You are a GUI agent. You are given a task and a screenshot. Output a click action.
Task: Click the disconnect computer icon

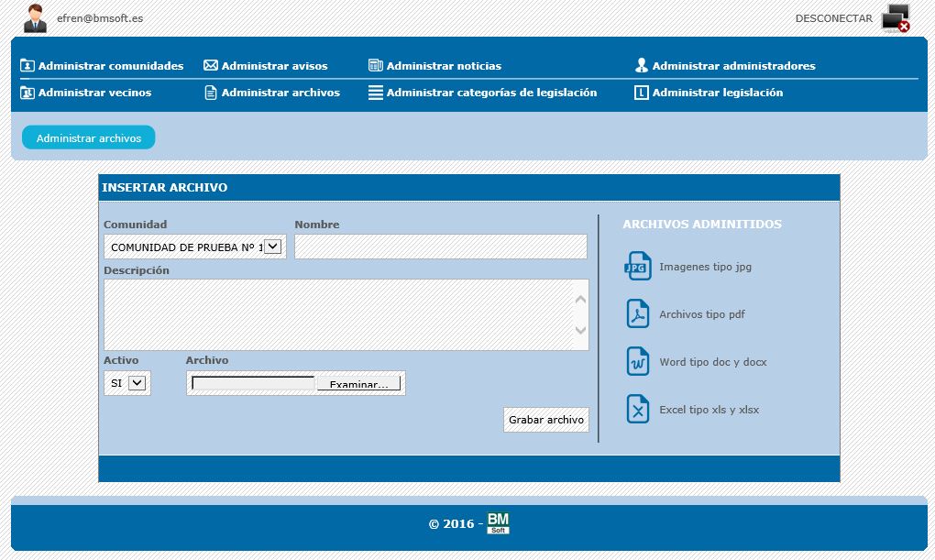[x=896, y=18]
